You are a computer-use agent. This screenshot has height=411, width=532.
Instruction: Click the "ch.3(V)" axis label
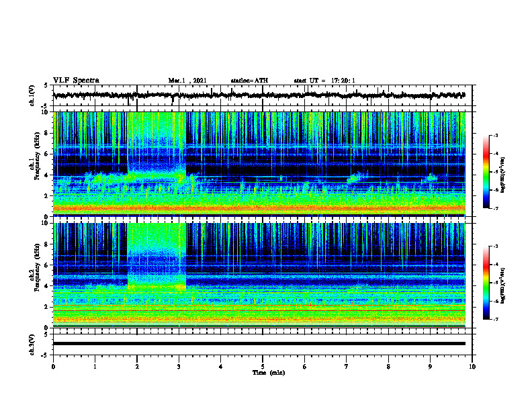pos(32,345)
